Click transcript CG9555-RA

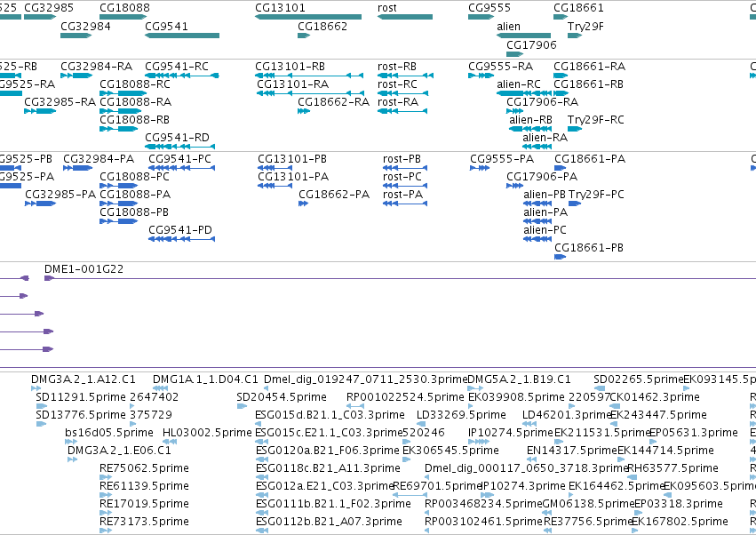500,67
